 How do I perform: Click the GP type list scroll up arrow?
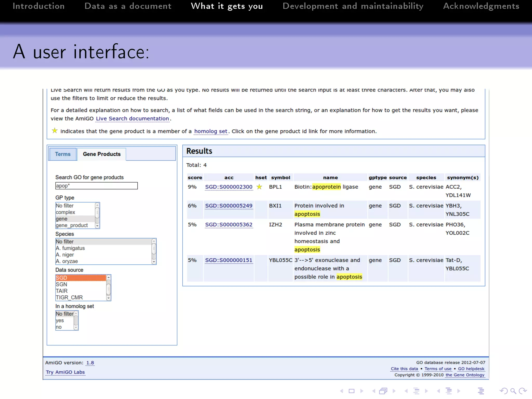click(x=97, y=205)
